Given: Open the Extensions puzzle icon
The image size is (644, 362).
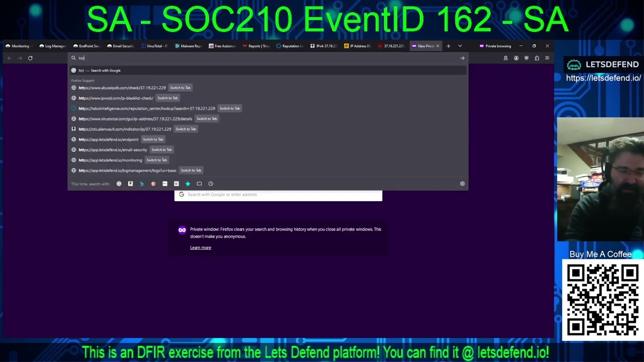Looking at the screenshot, I should [x=537, y=58].
